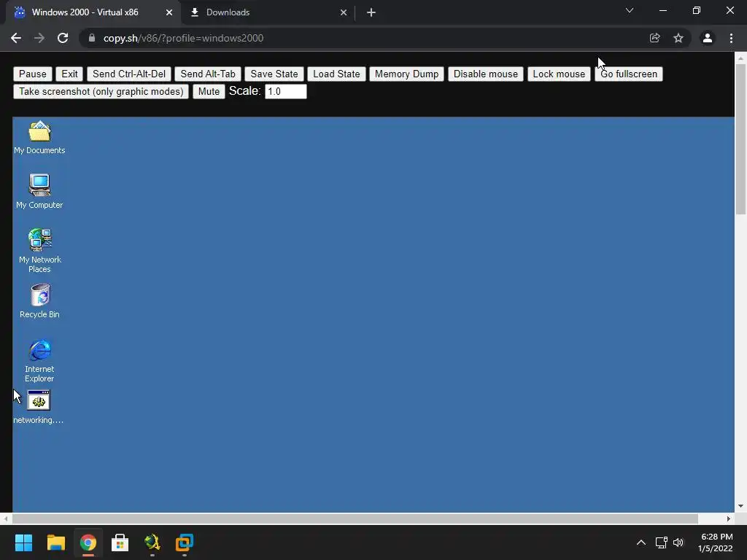Pause the emulator

click(x=32, y=74)
